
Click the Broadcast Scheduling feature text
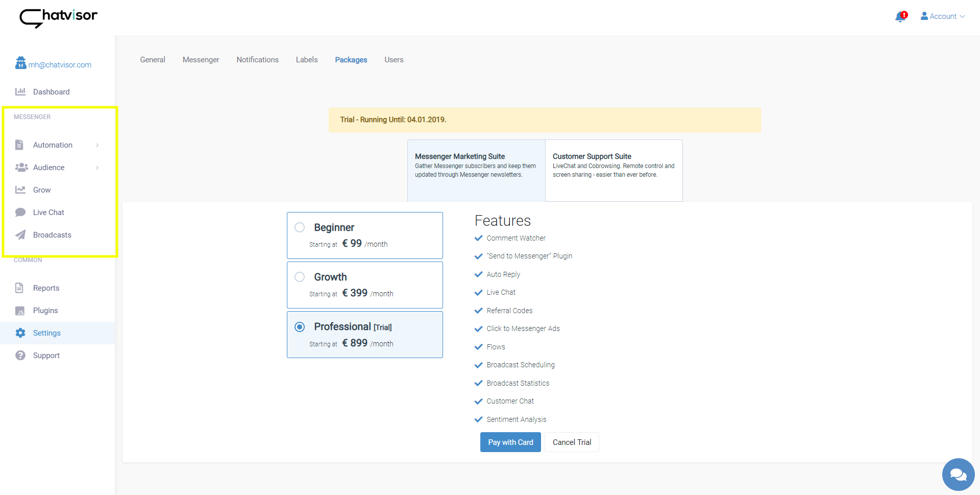coord(521,365)
